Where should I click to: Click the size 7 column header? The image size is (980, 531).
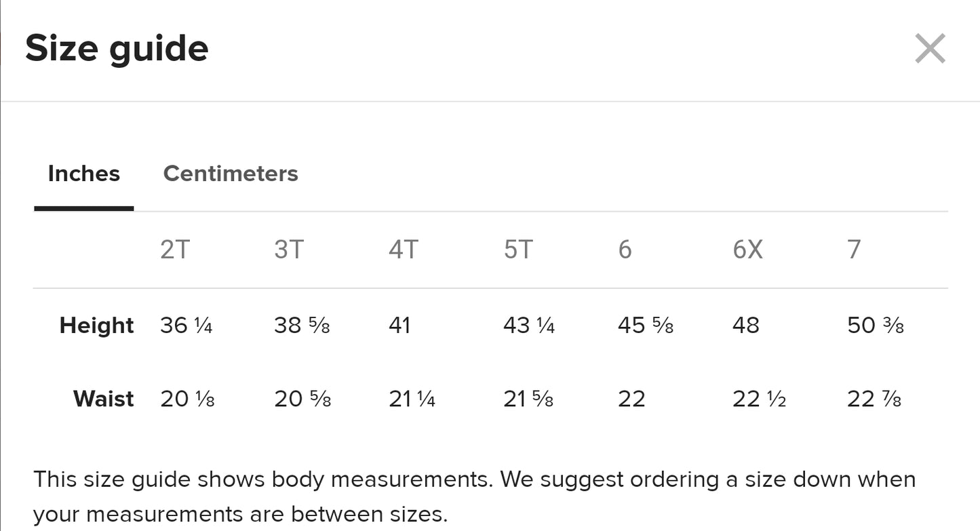(x=854, y=250)
